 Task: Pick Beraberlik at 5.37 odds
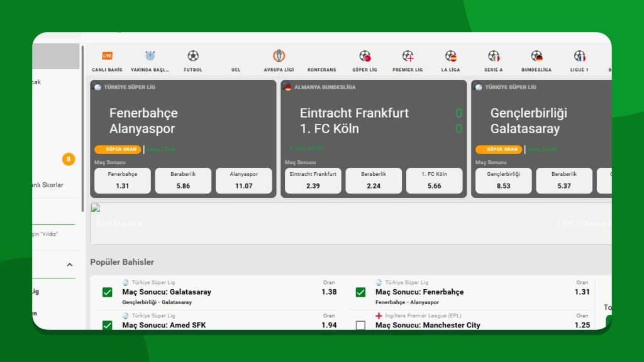pyautogui.click(x=564, y=180)
